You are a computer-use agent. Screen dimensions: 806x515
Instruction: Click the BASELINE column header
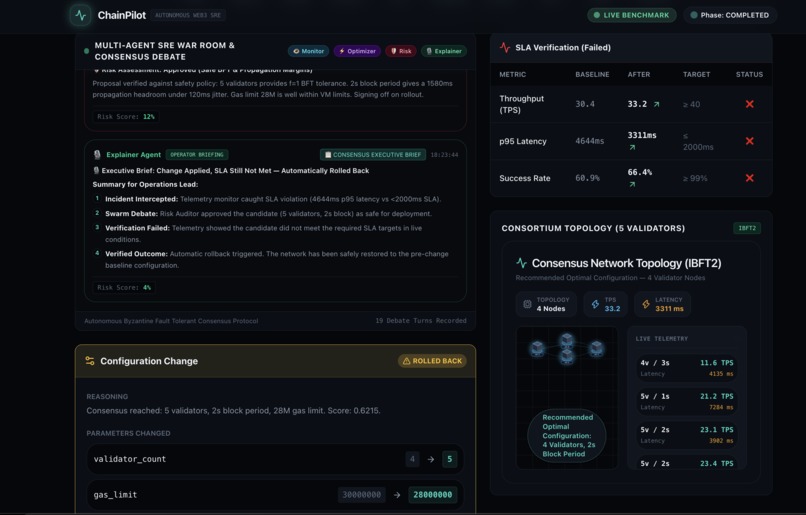pos(592,75)
